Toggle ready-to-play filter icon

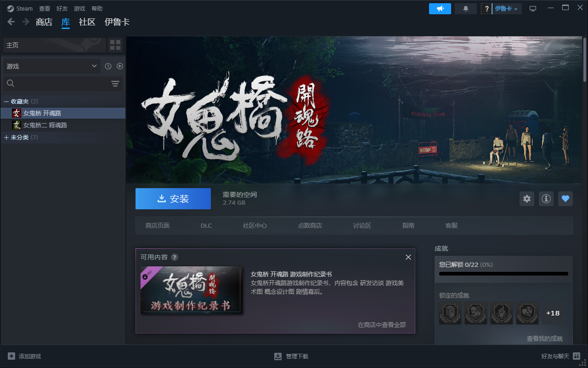pos(120,66)
